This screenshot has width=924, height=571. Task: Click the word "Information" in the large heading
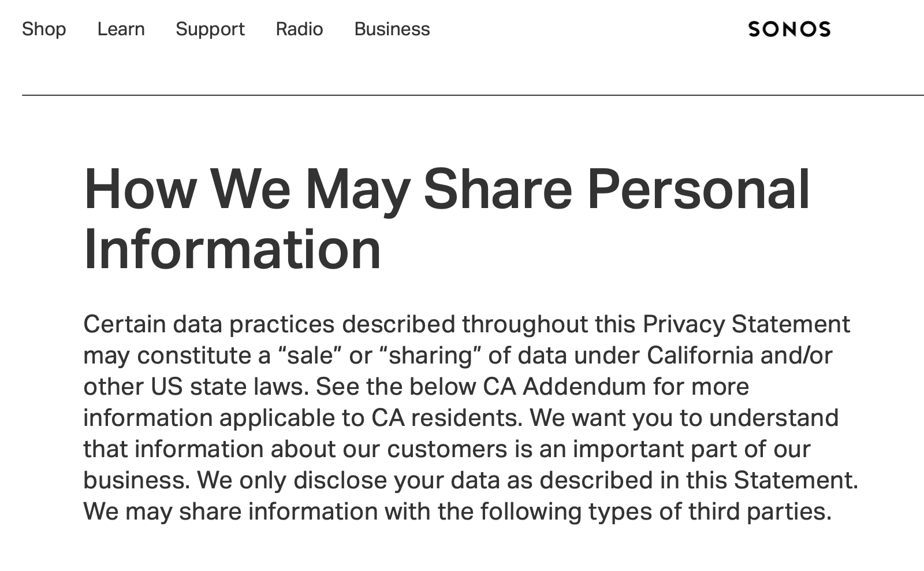[x=232, y=249]
